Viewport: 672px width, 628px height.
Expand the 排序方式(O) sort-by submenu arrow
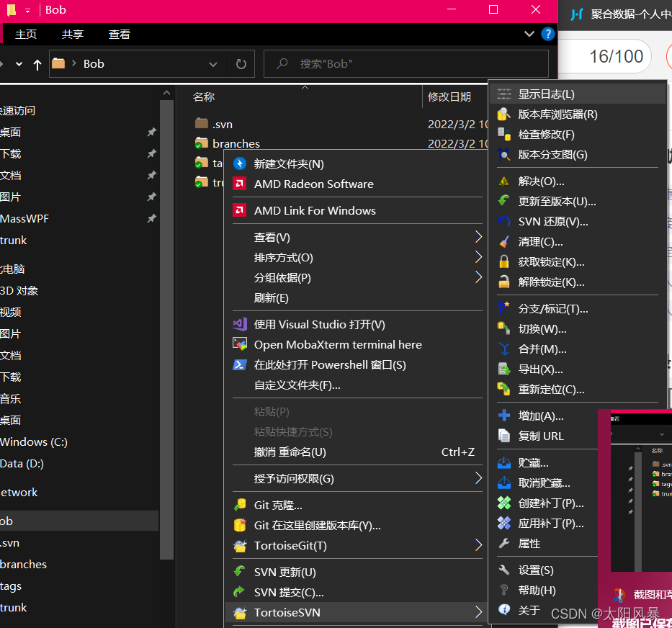478,257
